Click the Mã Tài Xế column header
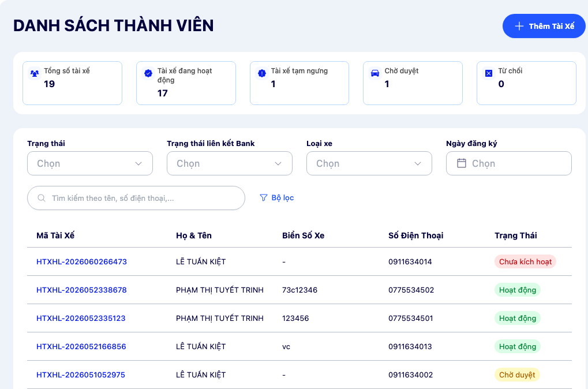The width and height of the screenshot is (588, 389). pos(55,235)
